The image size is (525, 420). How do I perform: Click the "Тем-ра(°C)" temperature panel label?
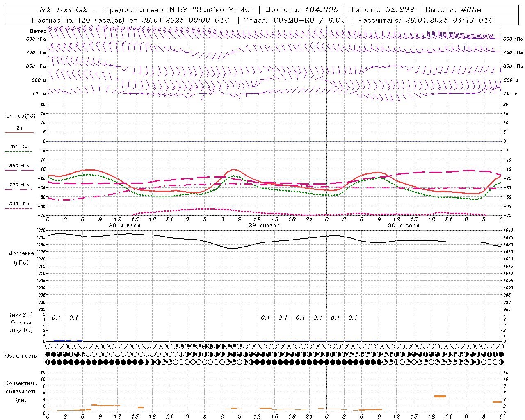tap(19, 116)
